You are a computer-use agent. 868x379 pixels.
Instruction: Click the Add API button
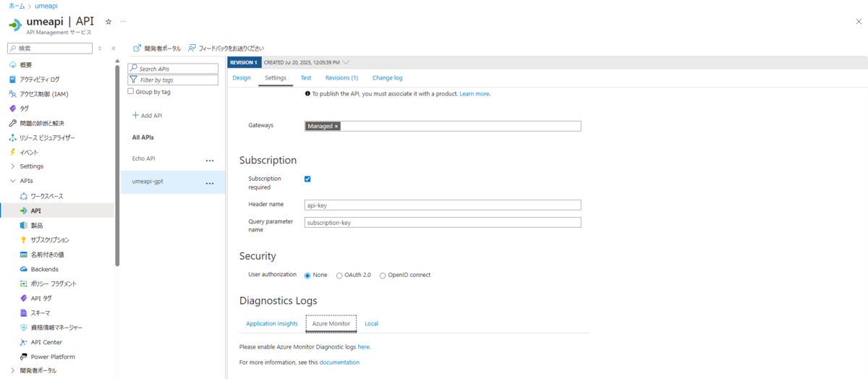click(147, 115)
